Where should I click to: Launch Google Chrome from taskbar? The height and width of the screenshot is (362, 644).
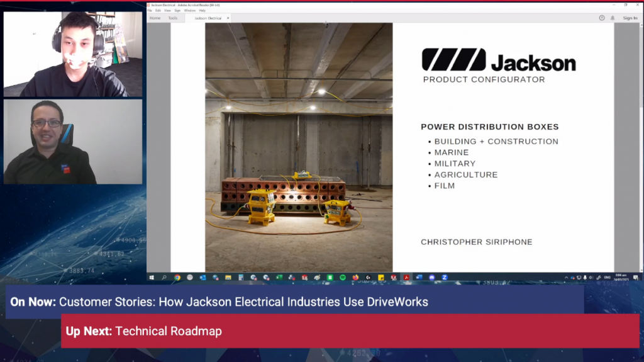pos(177,278)
